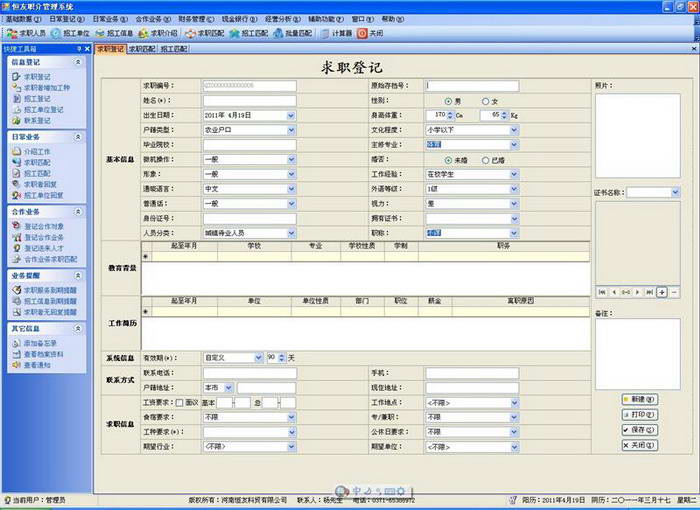Image resolution: width=700 pixels, height=510 pixels.
Task: Open the 财务管理 menu
Action: pyautogui.click(x=196, y=19)
